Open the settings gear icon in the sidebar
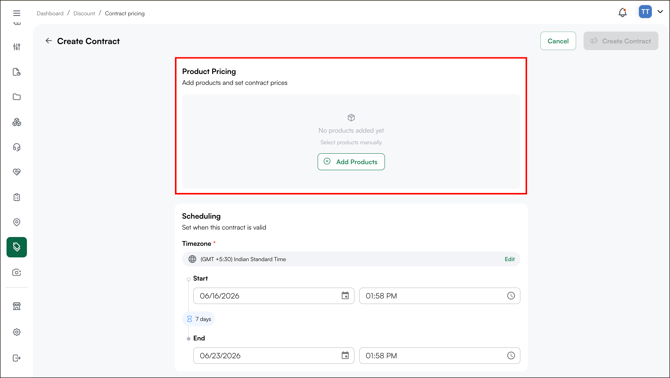Screen dimensions: 670x378 point(17,332)
